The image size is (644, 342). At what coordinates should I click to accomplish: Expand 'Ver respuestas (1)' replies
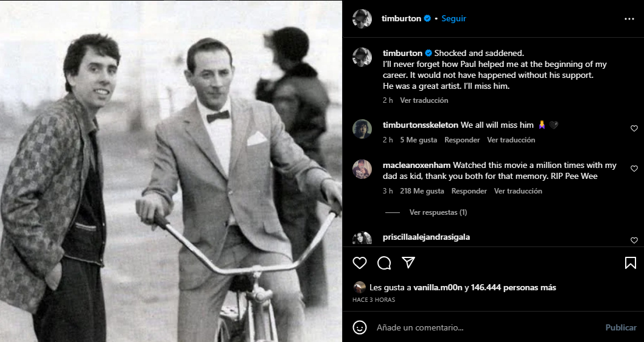438,212
